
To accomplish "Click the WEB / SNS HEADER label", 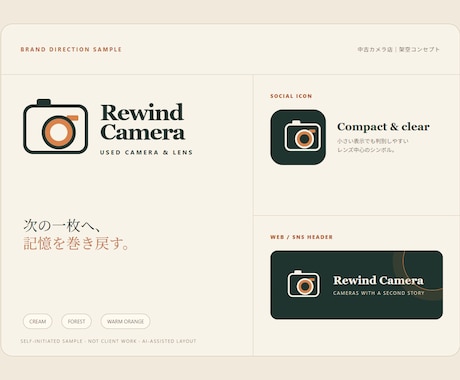I will [301, 237].
